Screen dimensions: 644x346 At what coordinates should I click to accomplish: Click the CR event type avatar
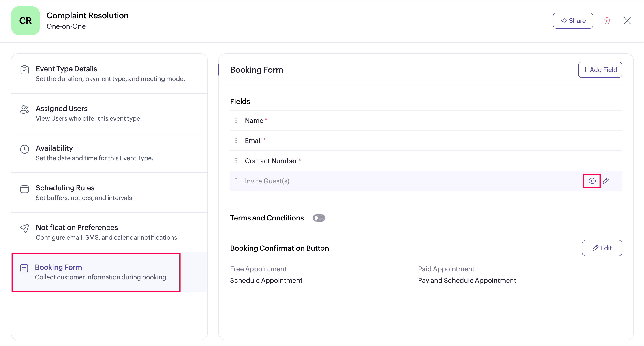pos(26,21)
